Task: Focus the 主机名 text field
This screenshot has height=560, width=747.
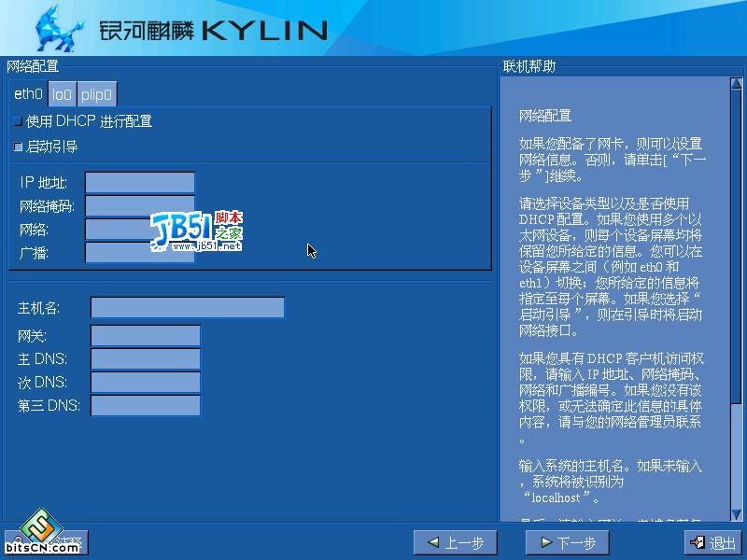Action: point(188,308)
